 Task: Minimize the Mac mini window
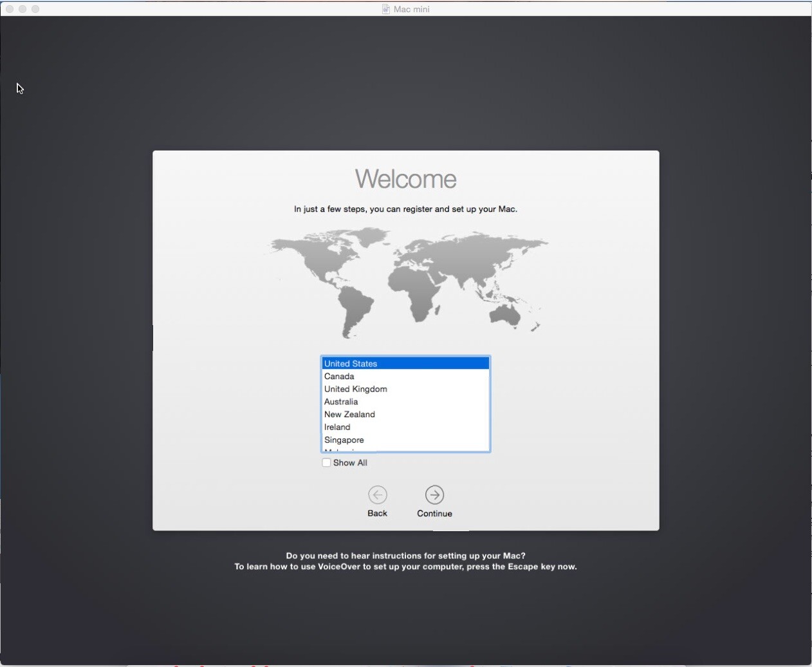[23, 9]
